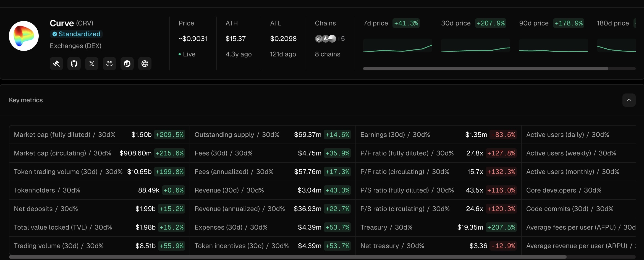Viewport: 644px width, 260px height.
Task: Click the Exchanges (DEX) category link
Action: (x=75, y=46)
